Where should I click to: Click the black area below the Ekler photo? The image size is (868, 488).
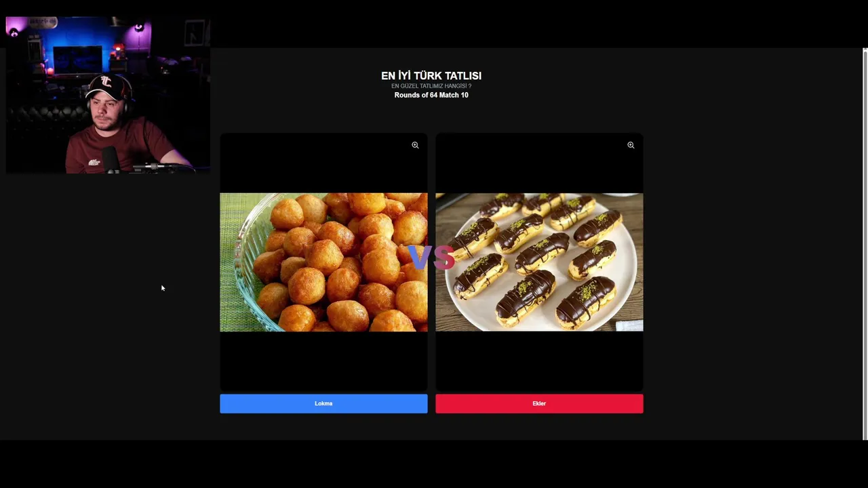539,361
